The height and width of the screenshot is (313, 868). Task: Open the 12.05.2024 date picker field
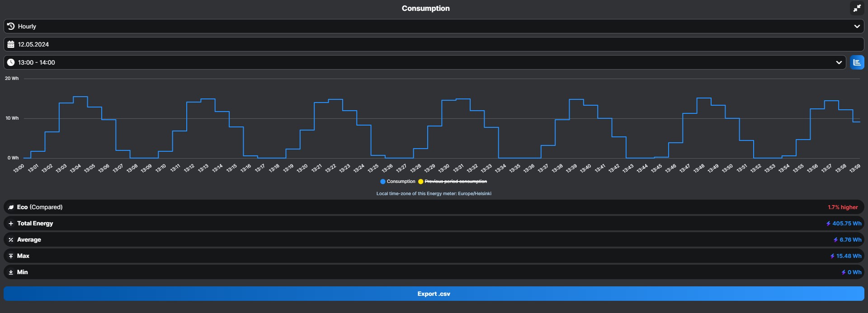[433, 44]
